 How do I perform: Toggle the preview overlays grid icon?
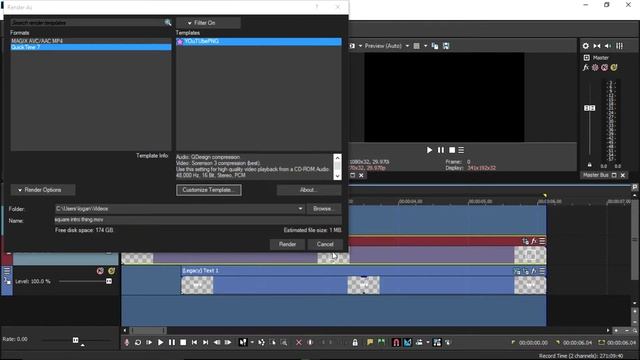click(x=417, y=46)
